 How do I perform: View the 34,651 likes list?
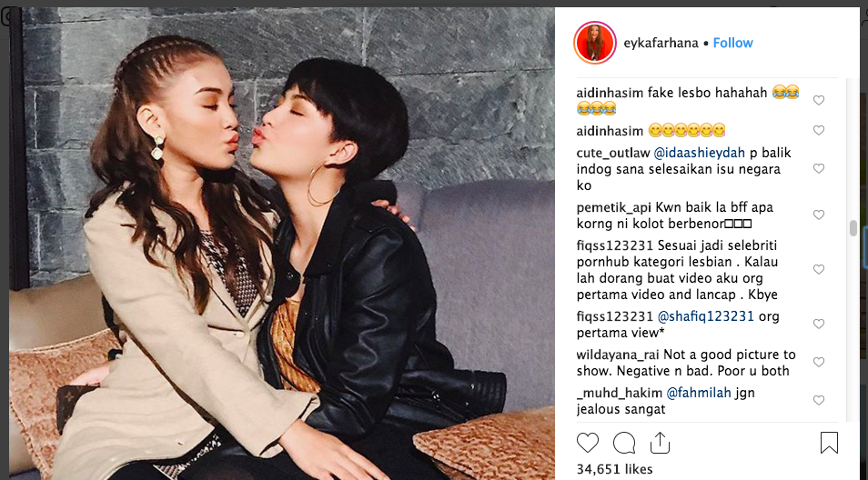pyautogui.click(x=614, y=469)
